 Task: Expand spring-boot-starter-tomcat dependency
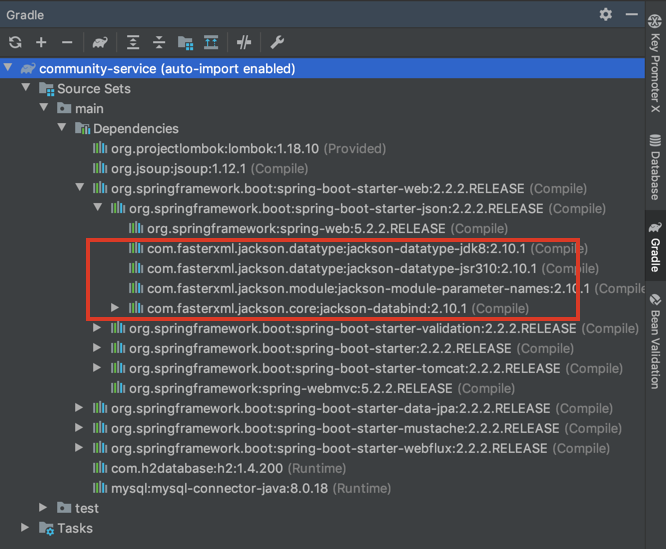97,367
